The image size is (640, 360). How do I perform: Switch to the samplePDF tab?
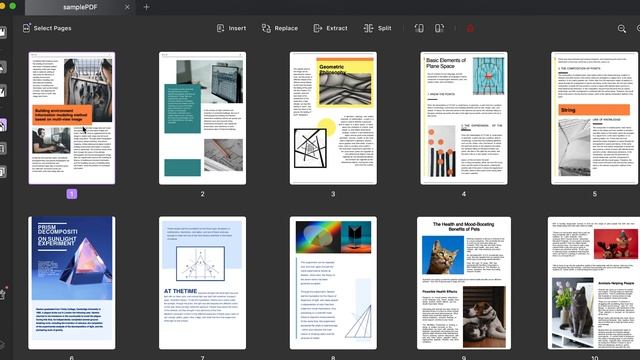[80, 7]
